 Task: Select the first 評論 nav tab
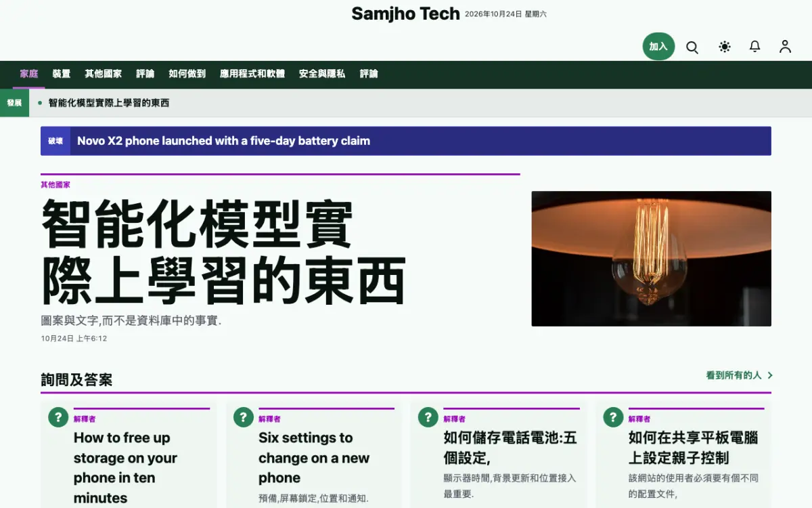(x=145, y=74)
